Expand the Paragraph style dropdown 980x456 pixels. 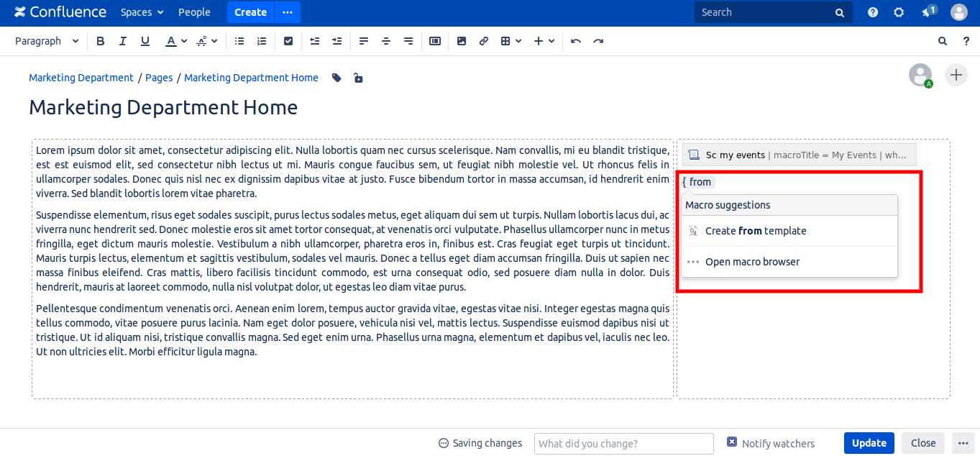coord(47,41)
